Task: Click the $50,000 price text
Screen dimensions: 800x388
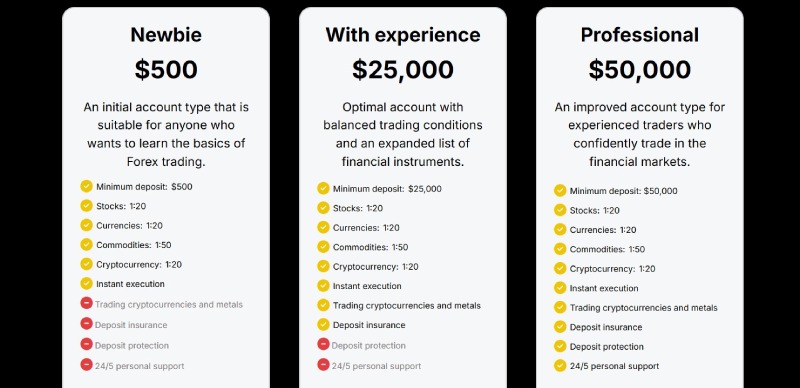Action: 639,69
